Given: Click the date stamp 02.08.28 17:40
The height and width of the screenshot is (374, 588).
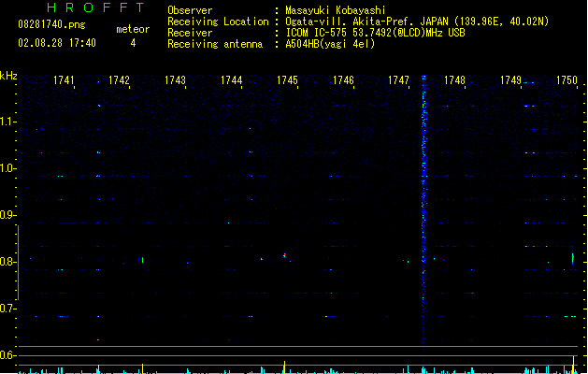Looking at the screenshot, I should [x=57, y=43].
